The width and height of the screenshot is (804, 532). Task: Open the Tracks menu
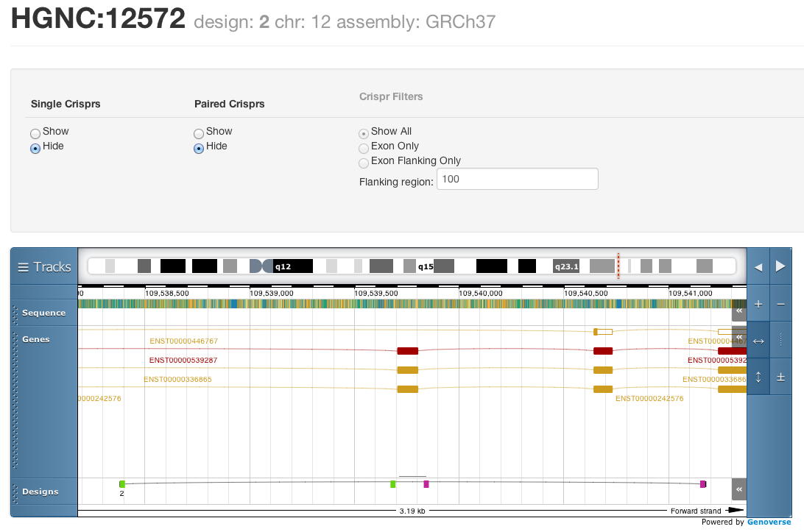click(44, 266)
